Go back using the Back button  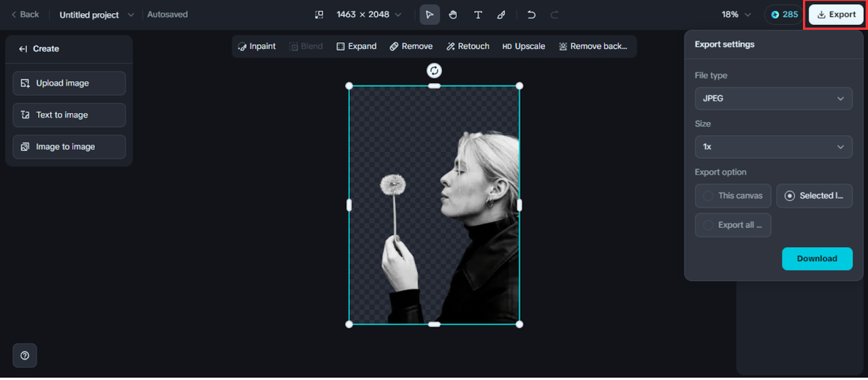pos(25,14)
